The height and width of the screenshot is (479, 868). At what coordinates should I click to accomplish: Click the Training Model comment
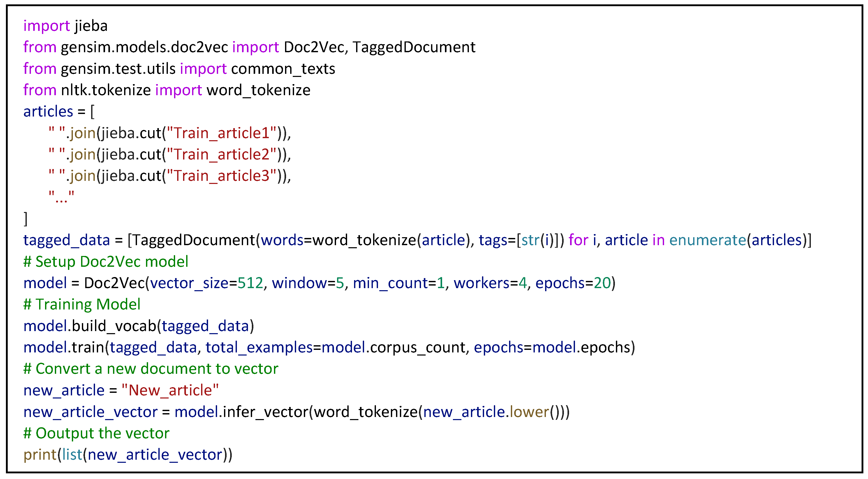[82, 305]
